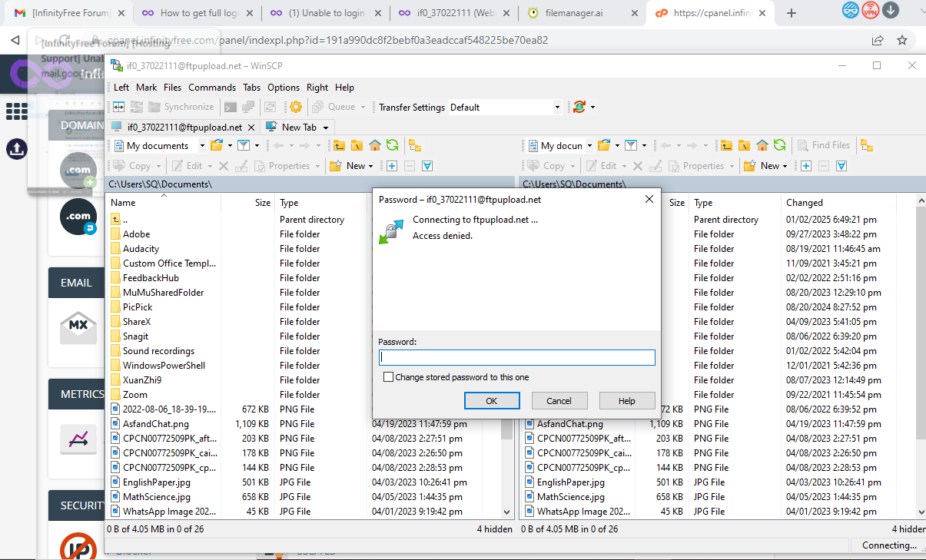Click the VPN extension icon in browser
This screenshot has width=926, height=560.
point(871,10)
